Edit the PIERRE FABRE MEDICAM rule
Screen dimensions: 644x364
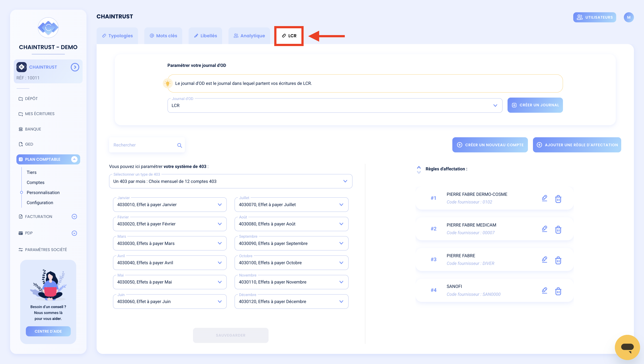click(545, 229)
